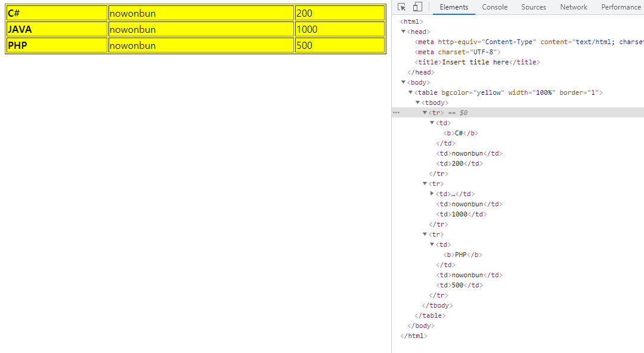Select the closing </table> tag line
The height and width of the screenshot is (353, 644).
pyautogui.click(x=430, y=315)
